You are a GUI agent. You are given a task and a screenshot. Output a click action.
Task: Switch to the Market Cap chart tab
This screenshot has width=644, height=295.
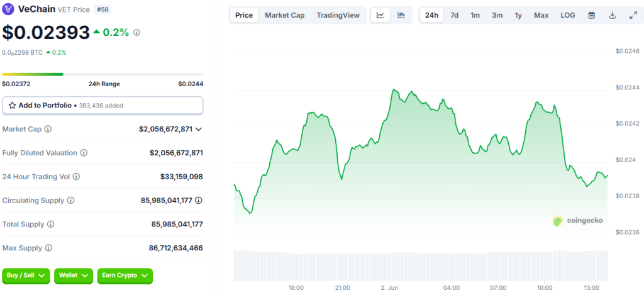(x=285, y=15)
